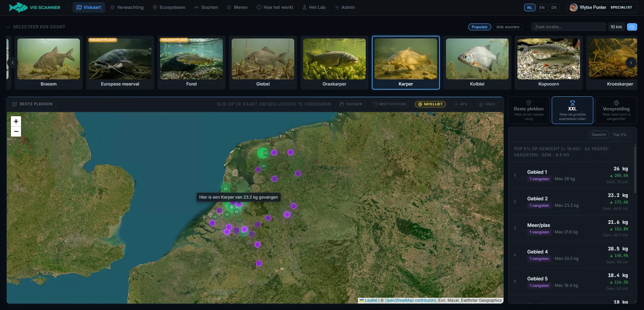
Task: Toggle the Meetstations overlay
Action: click(390, 104)
